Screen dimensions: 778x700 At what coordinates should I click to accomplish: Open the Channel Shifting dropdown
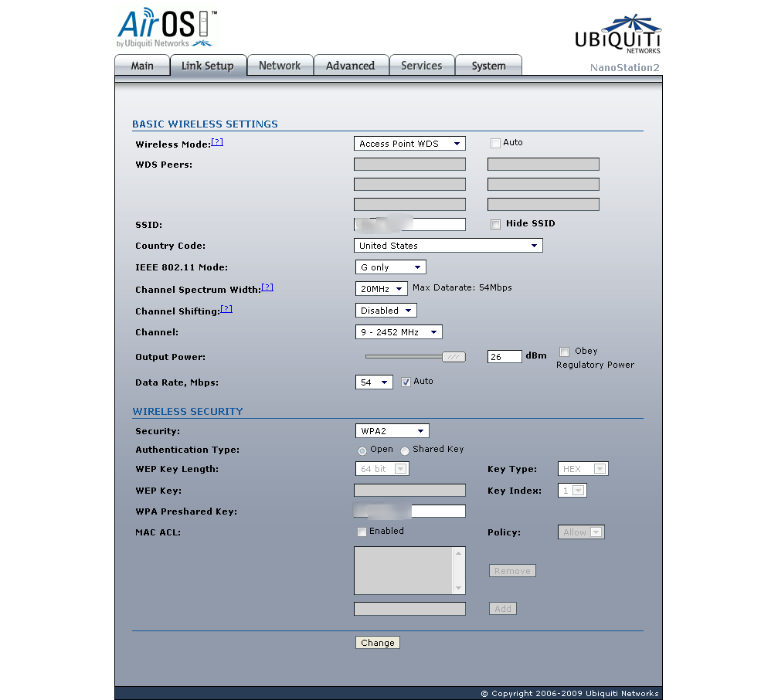386,311
